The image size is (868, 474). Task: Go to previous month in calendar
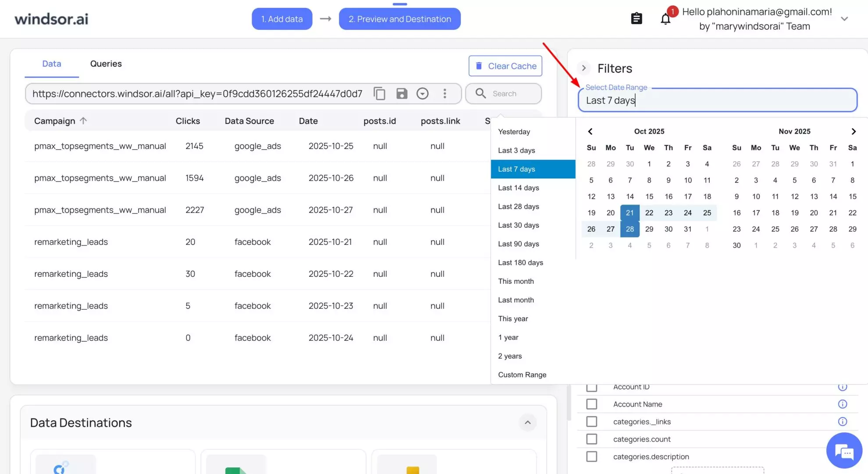point(590,131)
